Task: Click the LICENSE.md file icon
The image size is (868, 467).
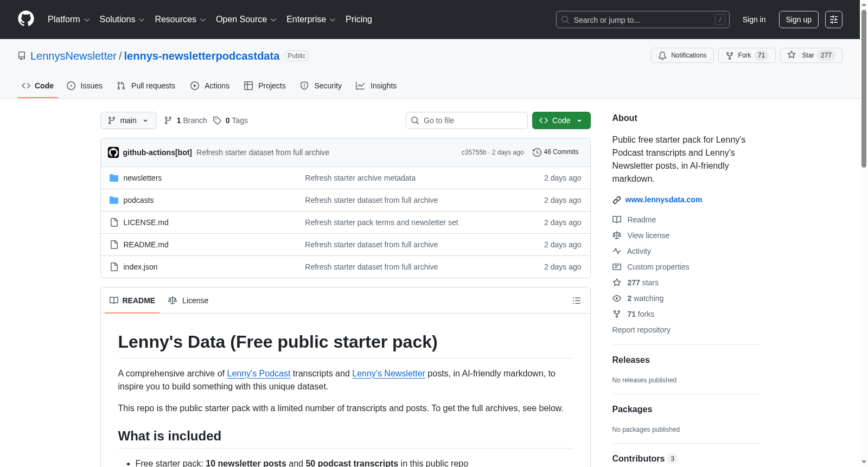Action: [x=114, y=222]
